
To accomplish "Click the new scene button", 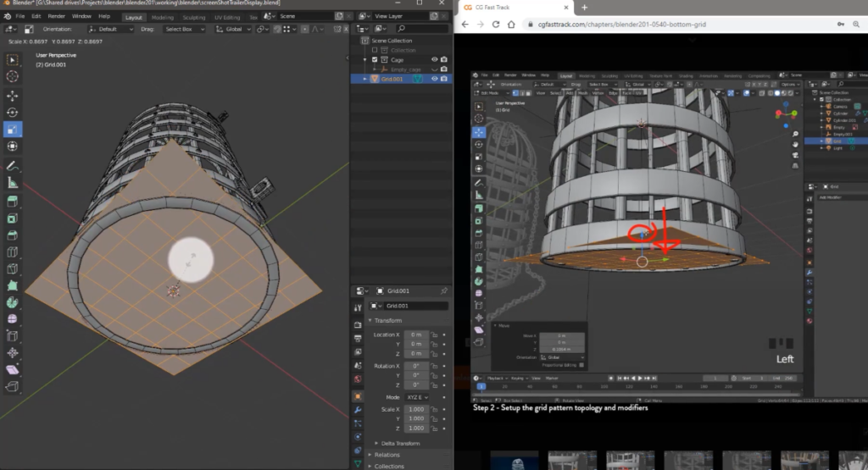I will click(x=339, y=16).
